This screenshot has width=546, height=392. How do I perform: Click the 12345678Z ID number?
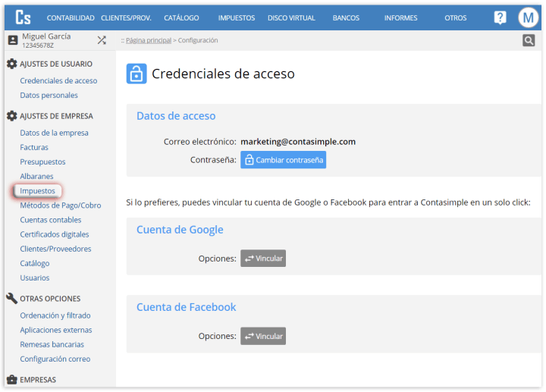[x=38, y=45]
